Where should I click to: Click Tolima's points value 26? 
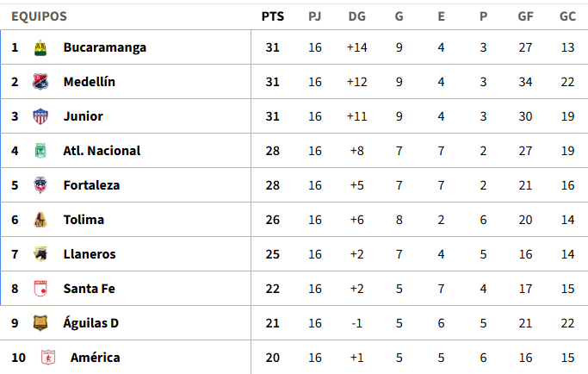point(272,220)
